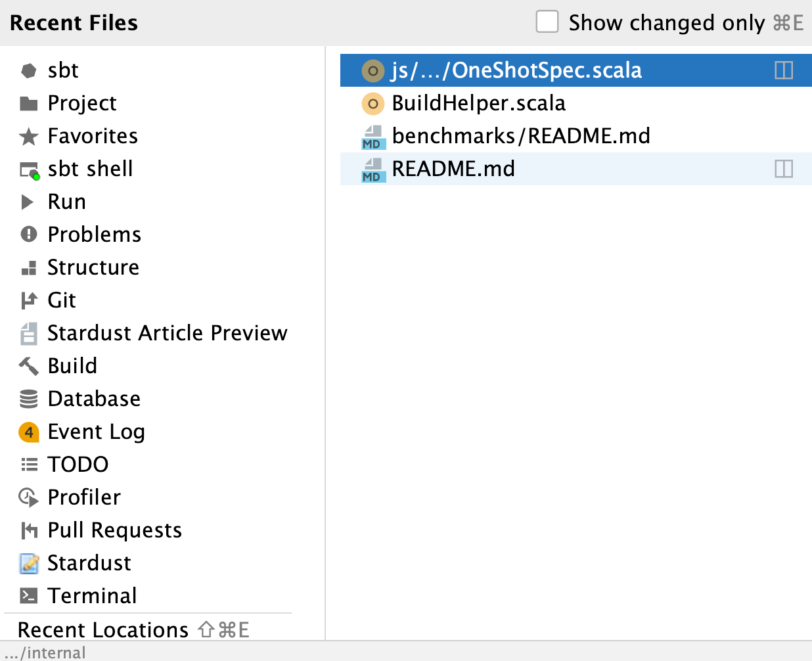Open BuildHelper.scala
Image resolution: width=812 pixels, height=661 pixels.
pyautogui.click(x=478, y=103)
